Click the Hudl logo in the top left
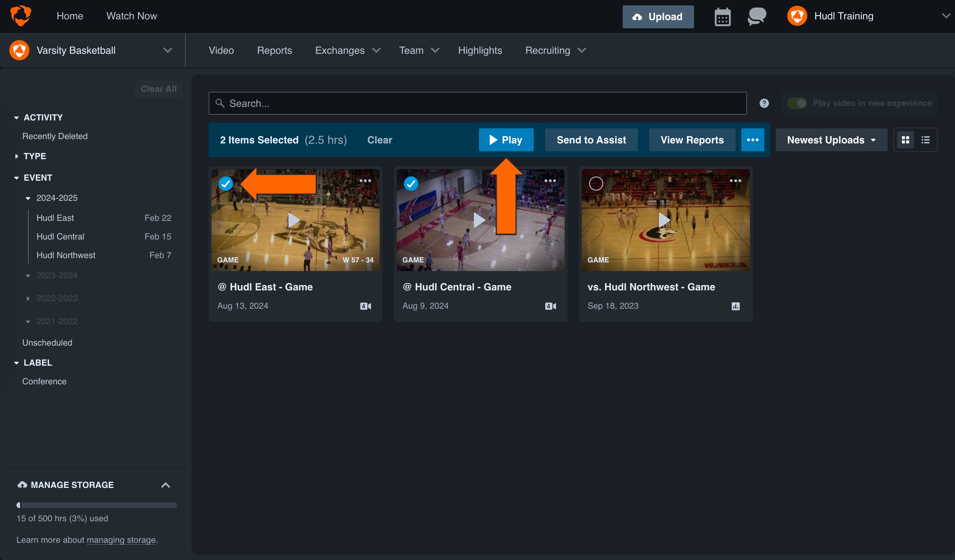Image resolution: width=955 pixels, height=560 pixels. tap(21, 15)
